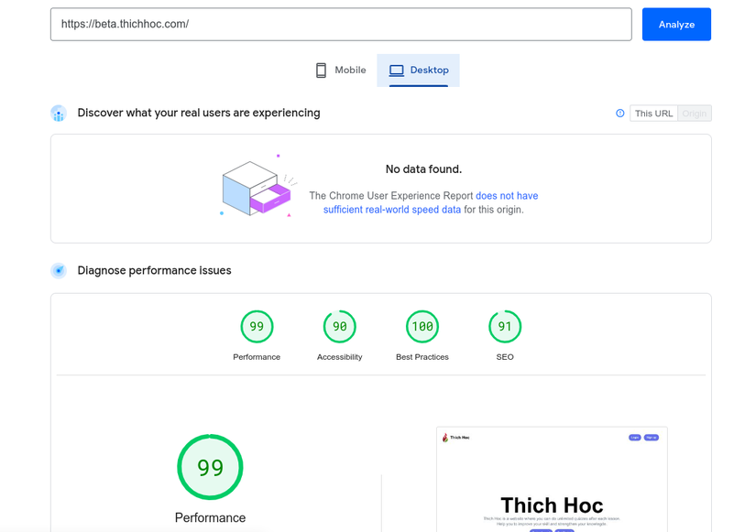The width and height of the screenshot is (756, 532).
Task: Open the Thich Hoc page screenshot thumbnail
Action: [x=552, y=479]
